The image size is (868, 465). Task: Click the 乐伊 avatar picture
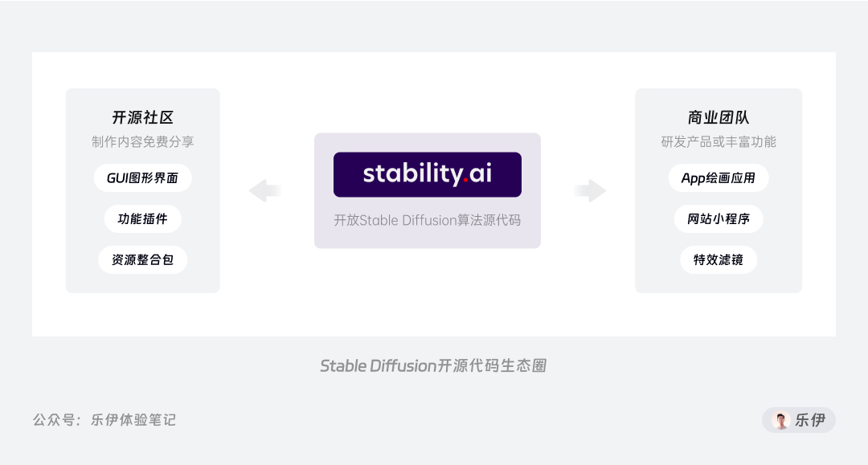click(780, 420)
